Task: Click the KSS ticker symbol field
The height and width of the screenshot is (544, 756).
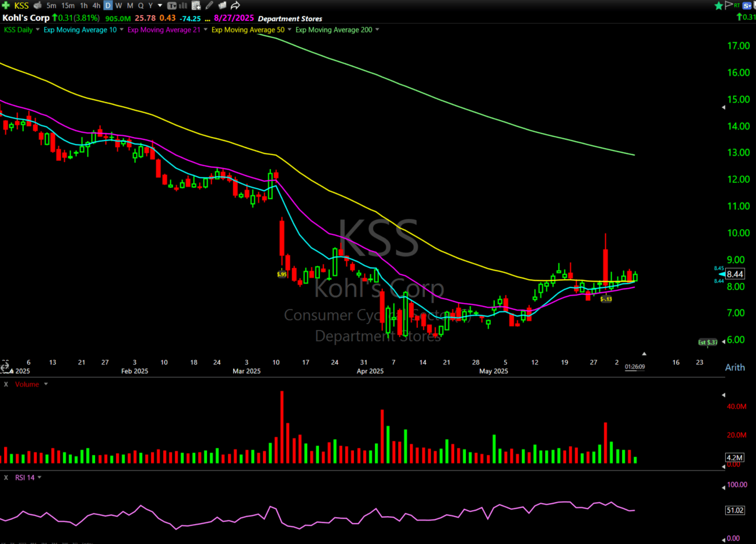Action: pos(21,5)
